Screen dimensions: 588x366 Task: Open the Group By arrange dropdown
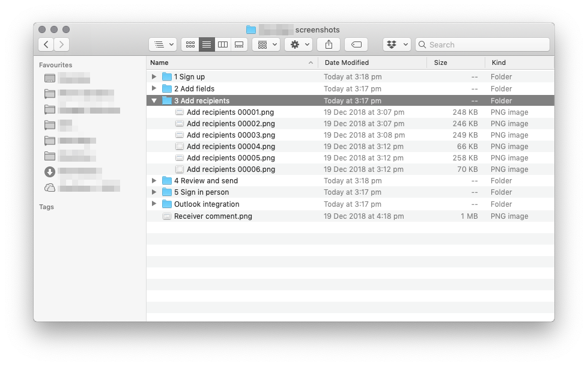(266, 44)
